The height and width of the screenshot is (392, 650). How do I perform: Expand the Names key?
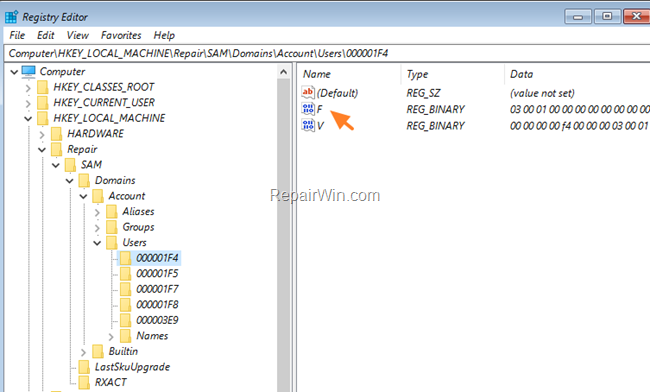click(111, 336)
